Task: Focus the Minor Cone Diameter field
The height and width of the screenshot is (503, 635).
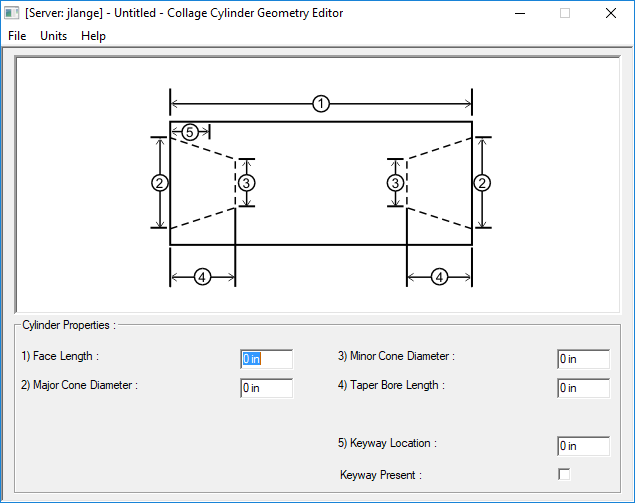Action: coord(583,359)
